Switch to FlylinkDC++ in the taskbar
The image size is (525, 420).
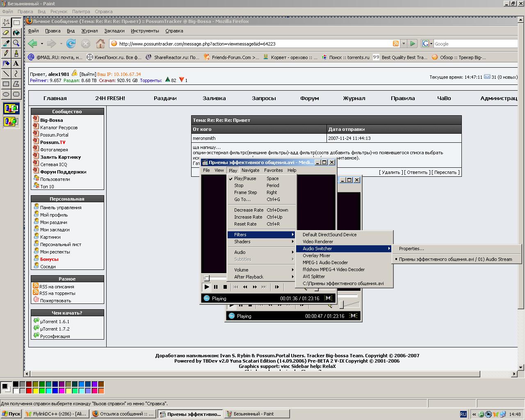[56, 414]
